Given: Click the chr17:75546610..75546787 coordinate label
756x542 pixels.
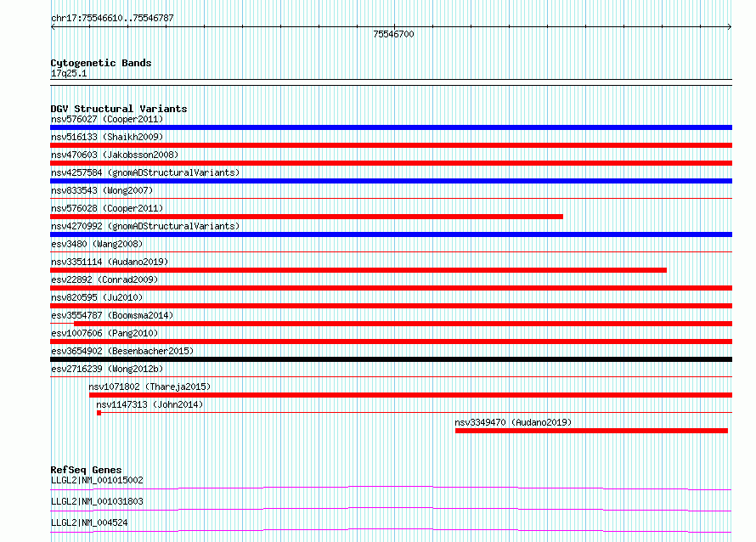Looking at the screenshot, I should [x=112, y=19].
